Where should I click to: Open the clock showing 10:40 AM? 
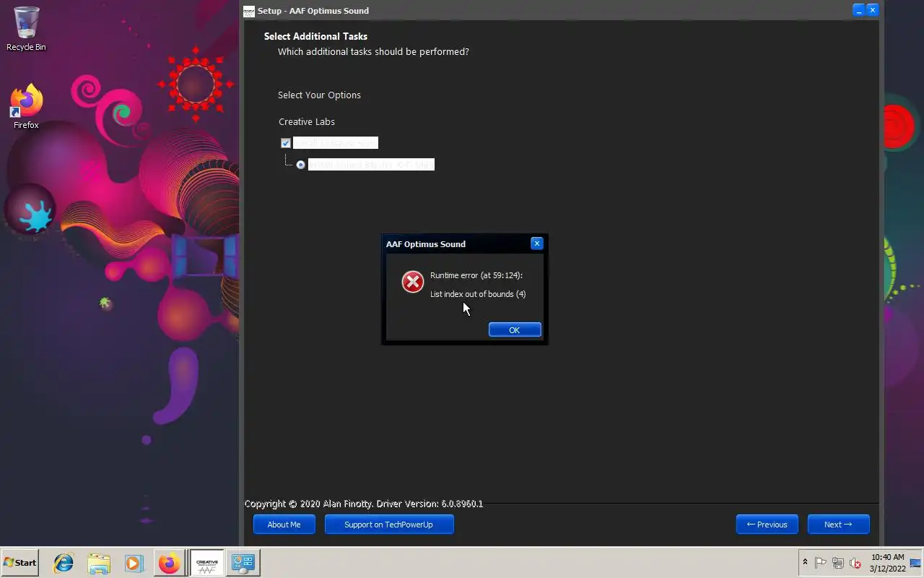pos(887,563)
